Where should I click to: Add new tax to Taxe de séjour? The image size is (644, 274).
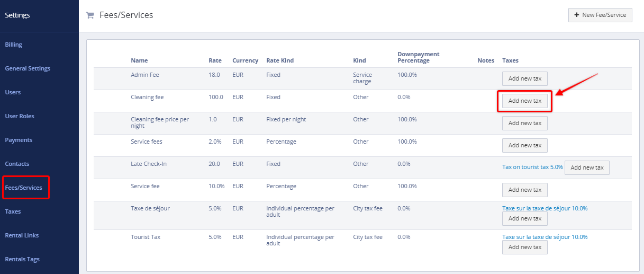[524, 218]
